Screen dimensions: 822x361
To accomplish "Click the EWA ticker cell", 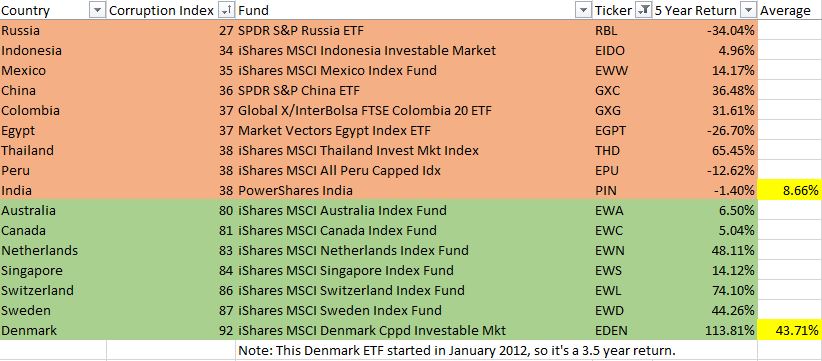I will tap(623, 211).
